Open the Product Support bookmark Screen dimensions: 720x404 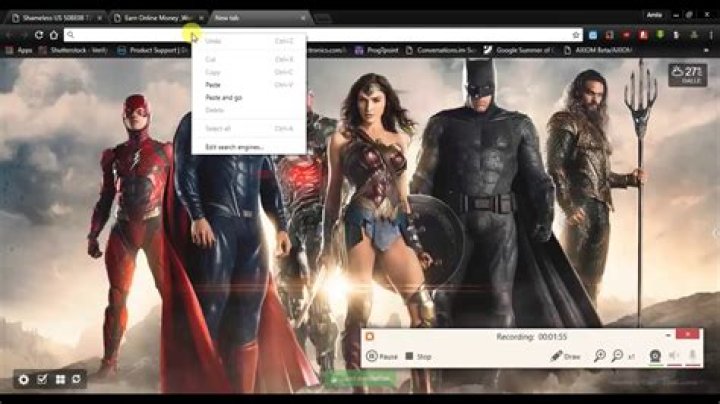pyautogui.click(x=153, y=50)
